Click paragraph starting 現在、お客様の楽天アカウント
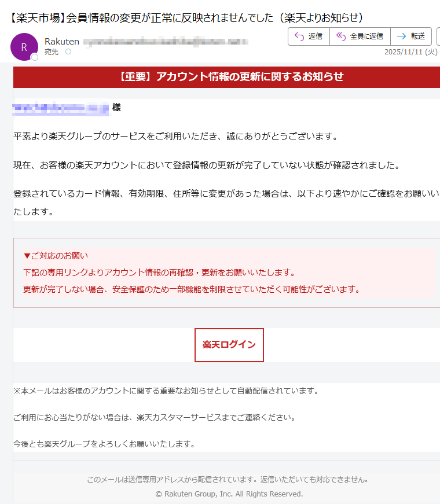 [x=207, y=165]
